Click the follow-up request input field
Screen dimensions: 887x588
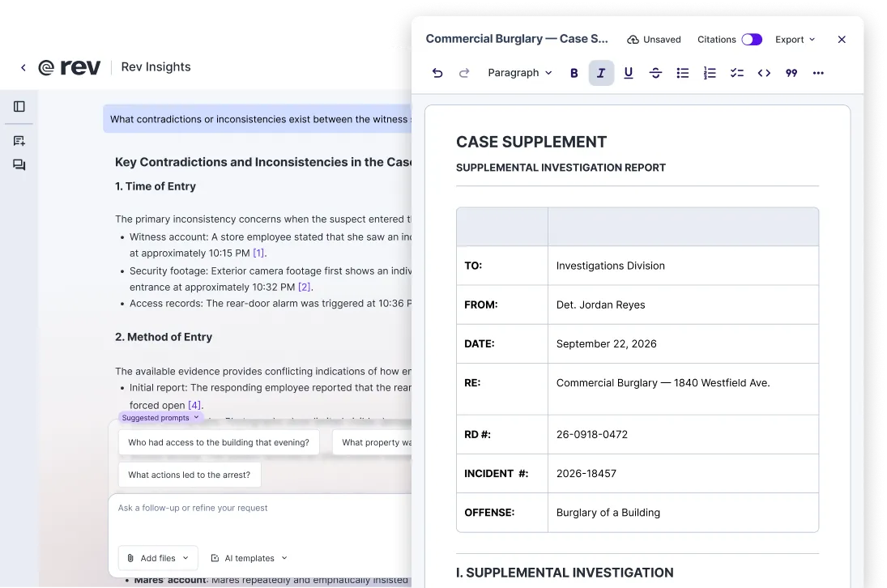coord(260,509)
